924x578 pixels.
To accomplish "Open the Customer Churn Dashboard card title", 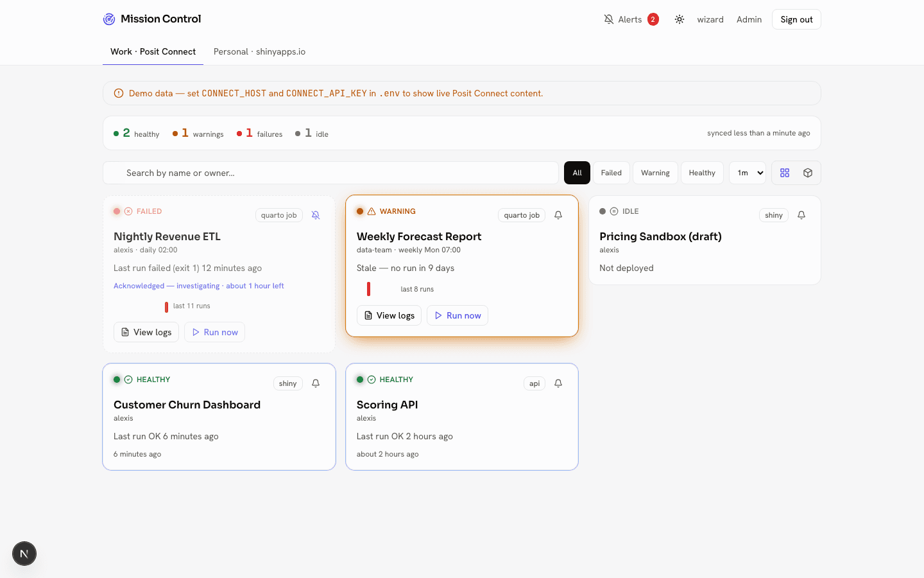I will (187, 405).
